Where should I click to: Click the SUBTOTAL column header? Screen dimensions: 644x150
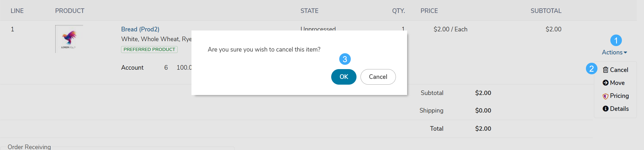pyautogui.click(x=546, y=11)
